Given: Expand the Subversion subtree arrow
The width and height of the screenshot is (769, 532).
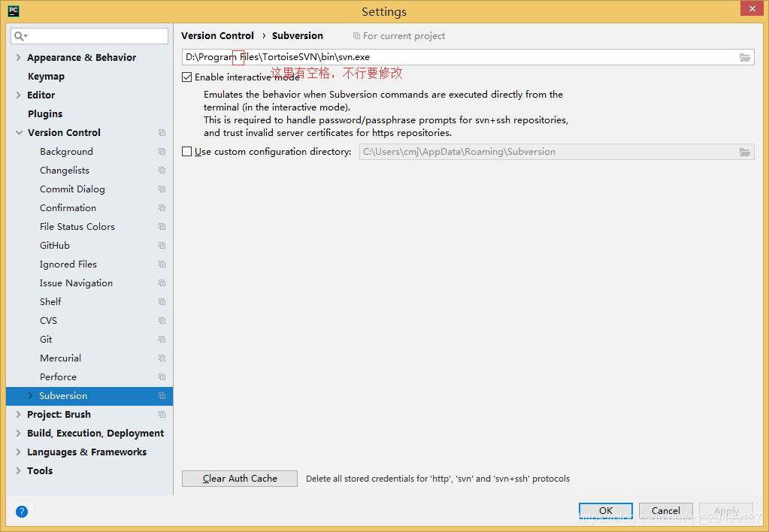Looking at the screenshot, I should tap(30, 396).
